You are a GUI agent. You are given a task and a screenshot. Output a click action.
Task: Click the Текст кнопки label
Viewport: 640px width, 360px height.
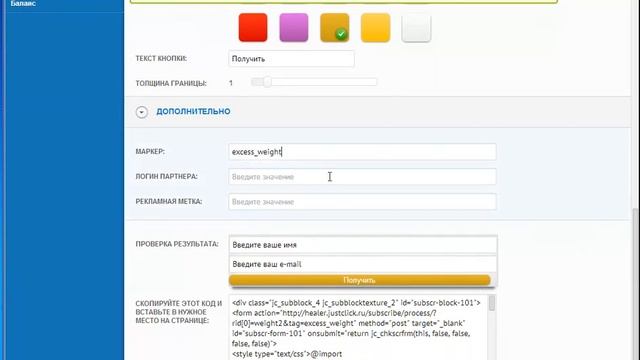click(161, 58)
